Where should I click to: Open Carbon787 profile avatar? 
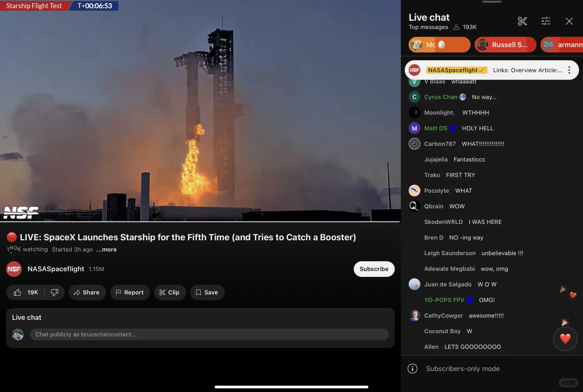414,144
